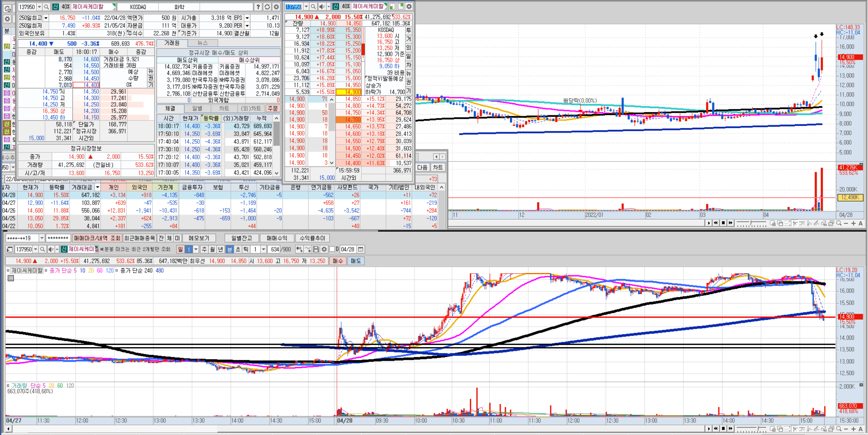Zoom in with plus icon on daily chart

854,223
